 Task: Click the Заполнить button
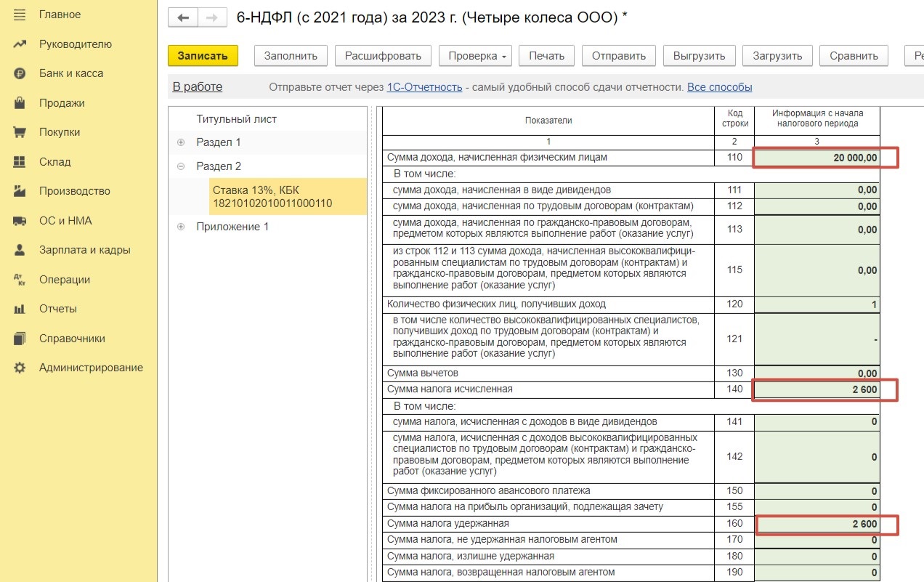click(x=291, y=56)
